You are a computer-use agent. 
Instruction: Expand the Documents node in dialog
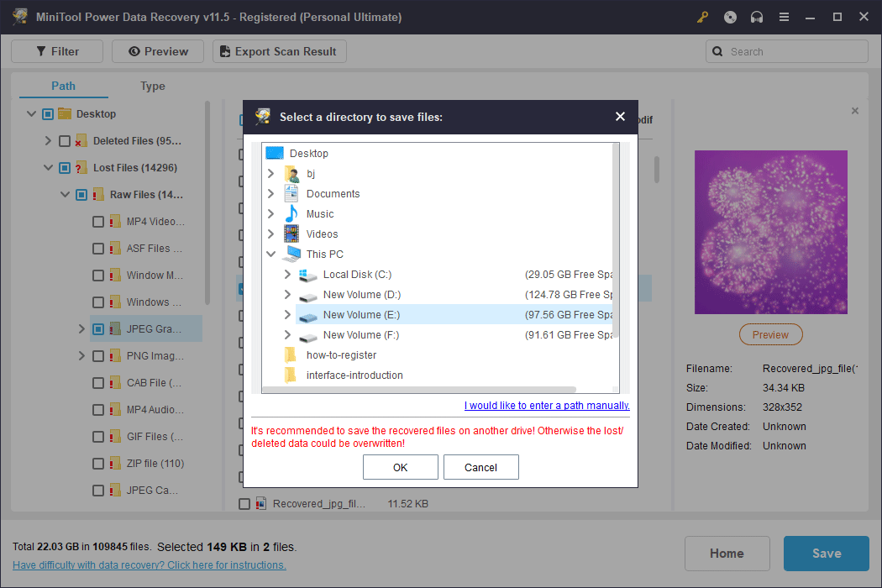270,193
